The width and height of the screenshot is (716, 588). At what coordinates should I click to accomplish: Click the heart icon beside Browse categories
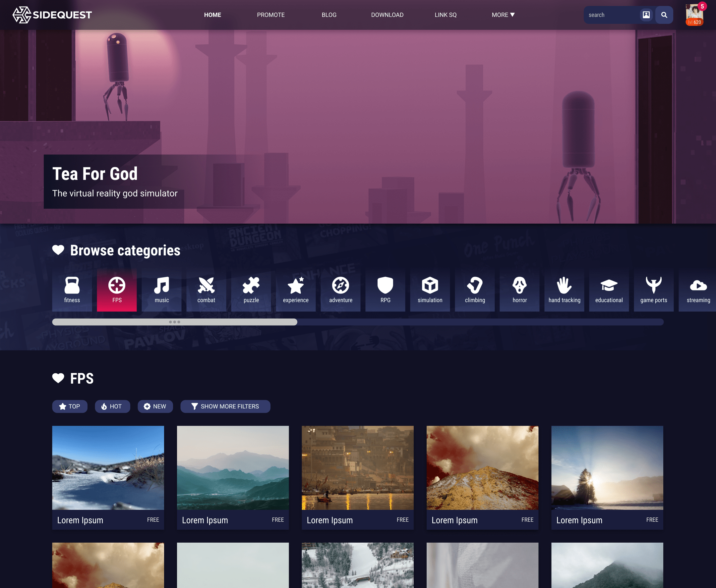click(58, 250)
